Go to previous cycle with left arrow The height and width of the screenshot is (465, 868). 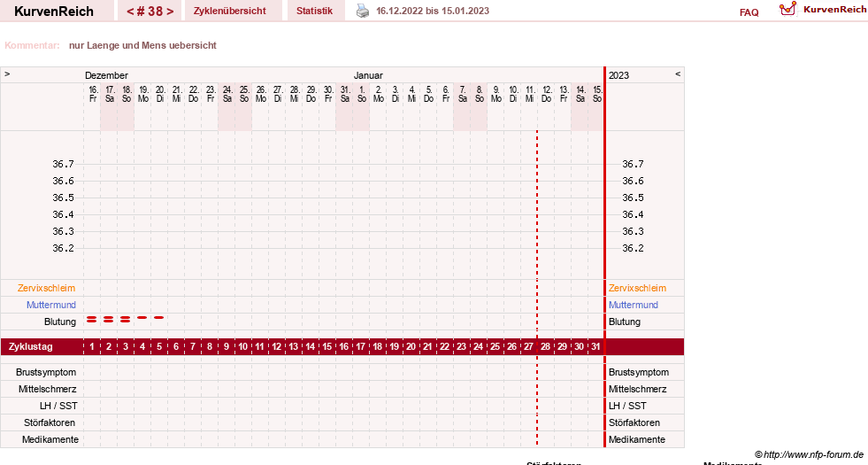click(130, 12)
